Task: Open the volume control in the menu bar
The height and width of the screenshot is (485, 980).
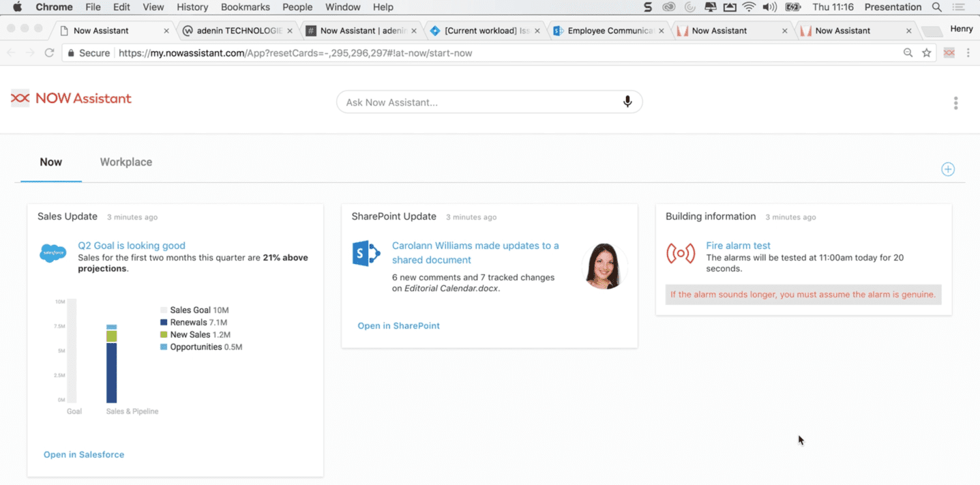Action: pyautogui.click(x=770, y=7)
